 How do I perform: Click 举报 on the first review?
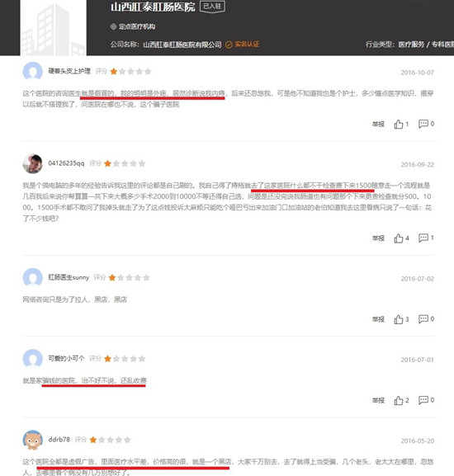(x=378, y=124)
